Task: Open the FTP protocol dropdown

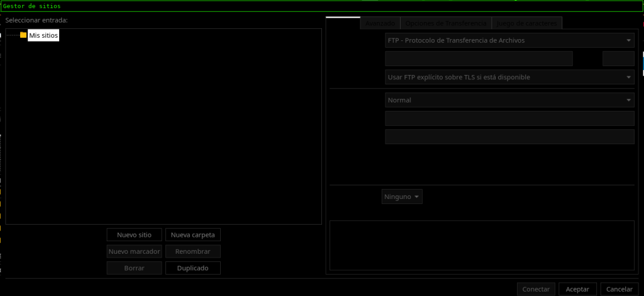Action: coord(509,40)
